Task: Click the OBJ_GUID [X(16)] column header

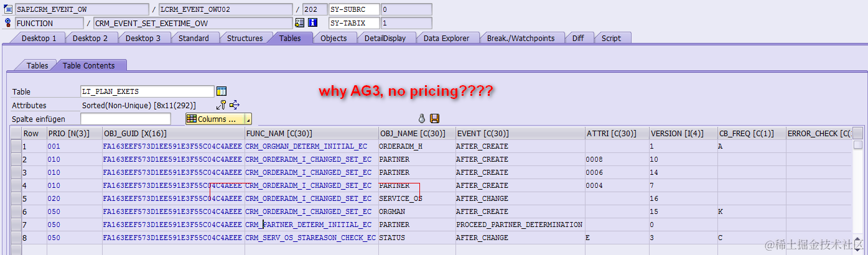Action: click(173, 133)
